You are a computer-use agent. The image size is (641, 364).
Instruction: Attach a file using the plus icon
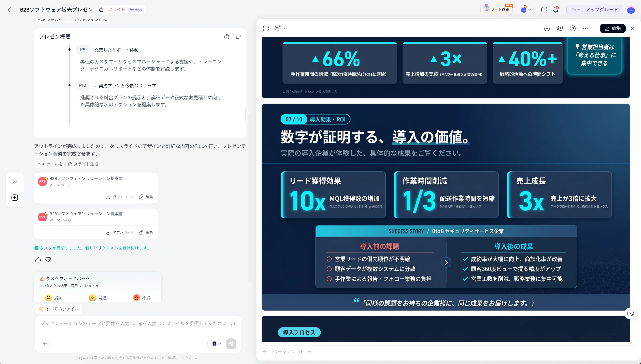pos(45,344)
